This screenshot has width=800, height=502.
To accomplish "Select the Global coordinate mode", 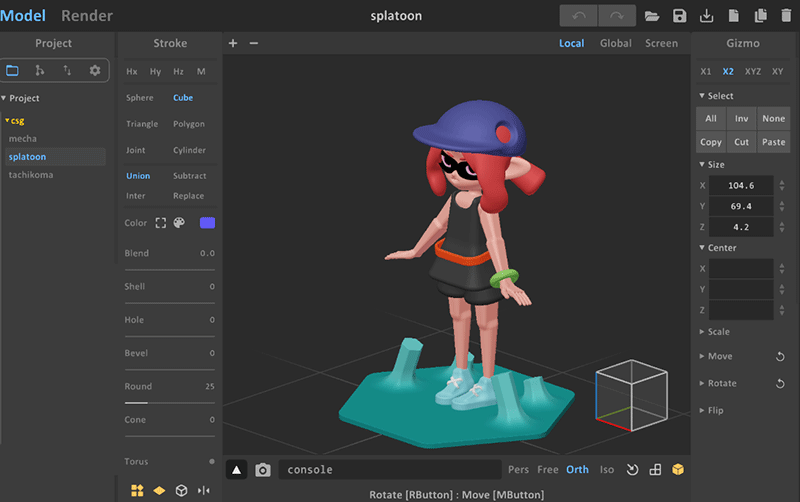I will click(x=615, y=43).
